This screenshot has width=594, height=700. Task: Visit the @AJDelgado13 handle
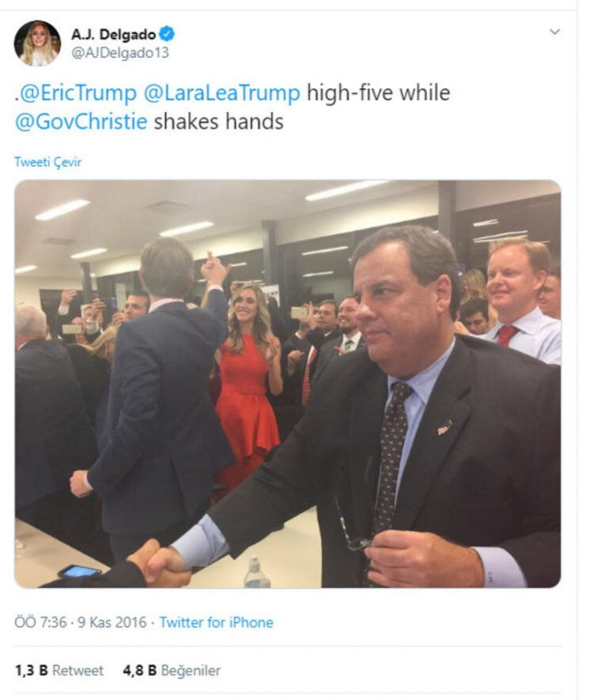(x=120, y=53)
